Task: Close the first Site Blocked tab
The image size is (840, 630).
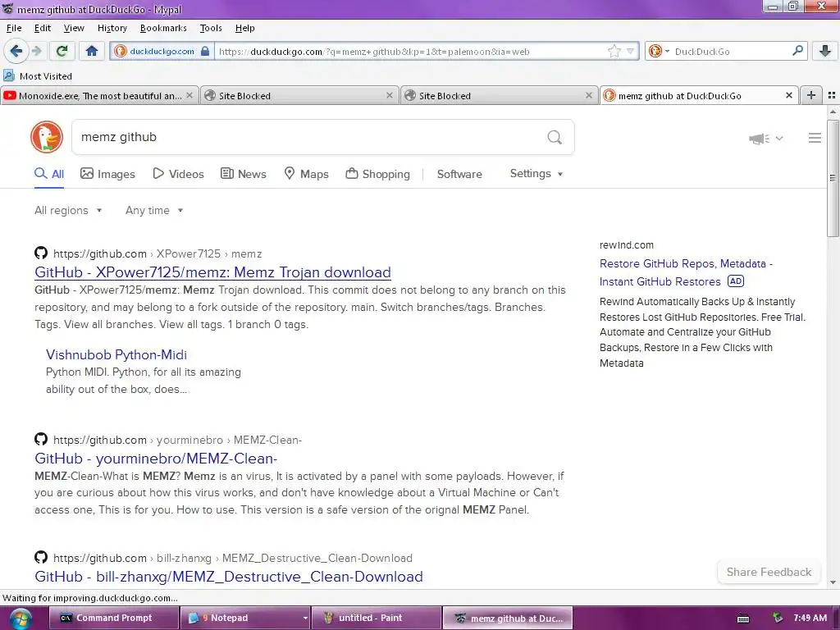Action: (x=390, y=95)
